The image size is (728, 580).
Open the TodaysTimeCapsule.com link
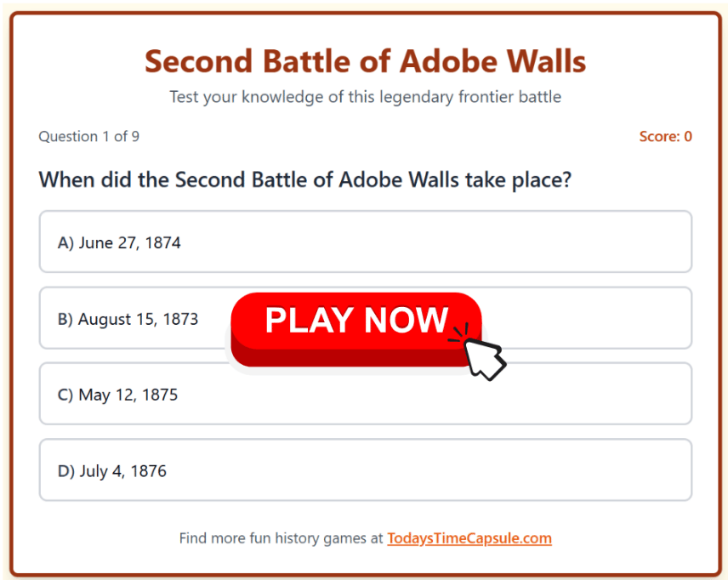click(x=469, y=538)
